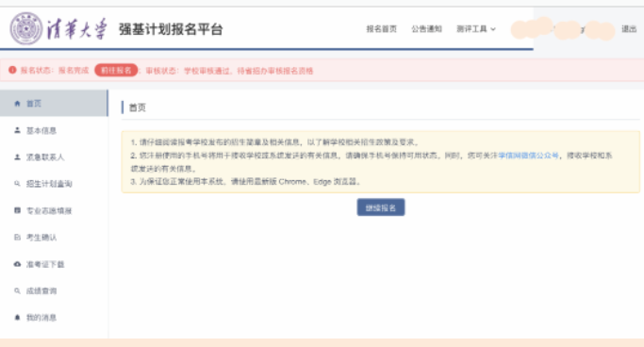Open 我的消息 sidebar item
This screenshot has height=347, width=644.
coord(54,318)
